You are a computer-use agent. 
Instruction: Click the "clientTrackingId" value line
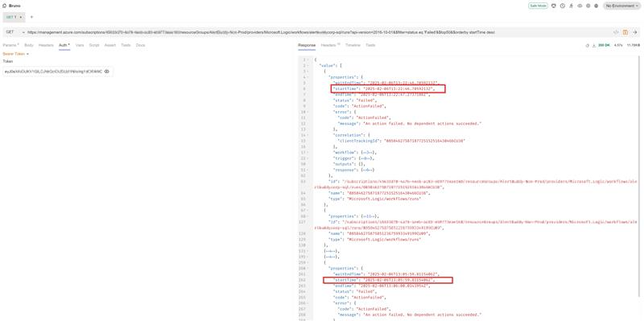coord(400,140)
